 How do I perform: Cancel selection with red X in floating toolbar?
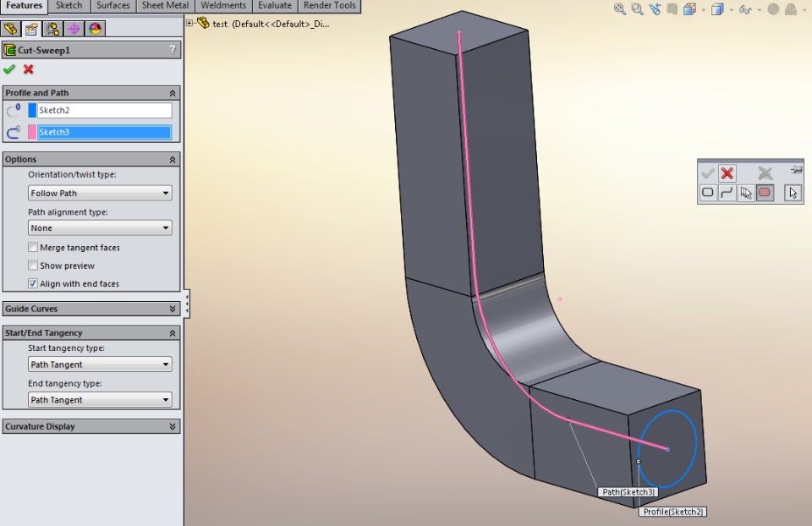(727, 173)
